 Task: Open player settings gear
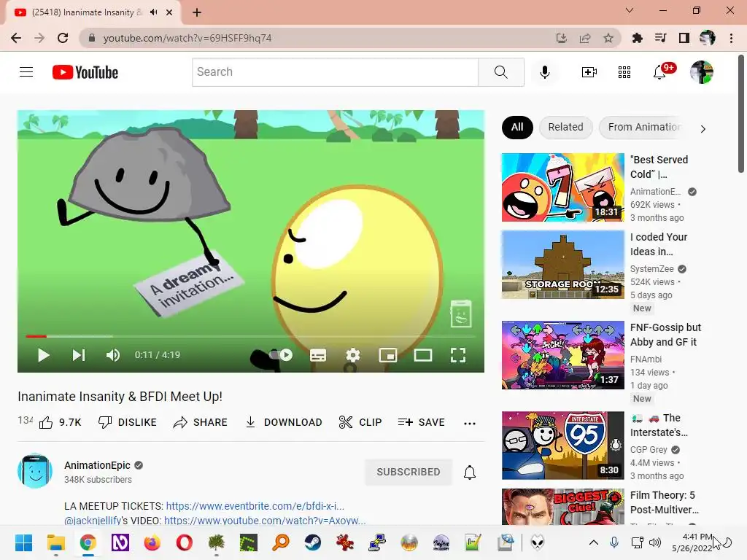click(352, 355)
